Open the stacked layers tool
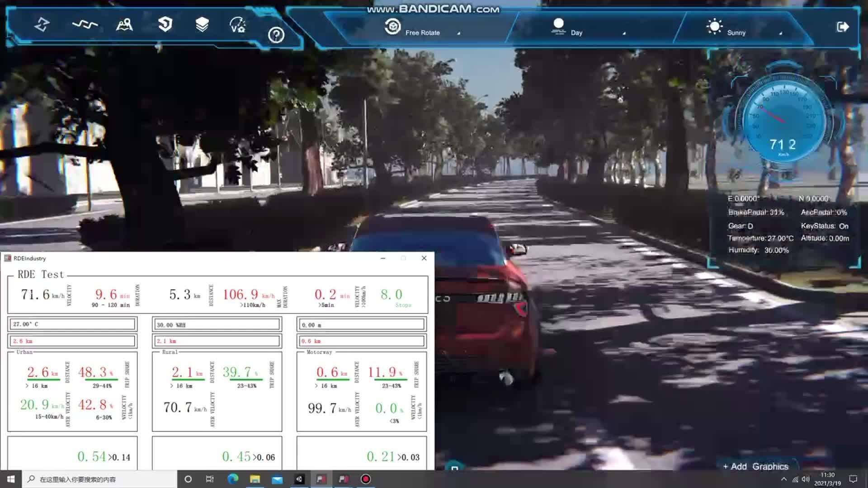 coord(202,24)
